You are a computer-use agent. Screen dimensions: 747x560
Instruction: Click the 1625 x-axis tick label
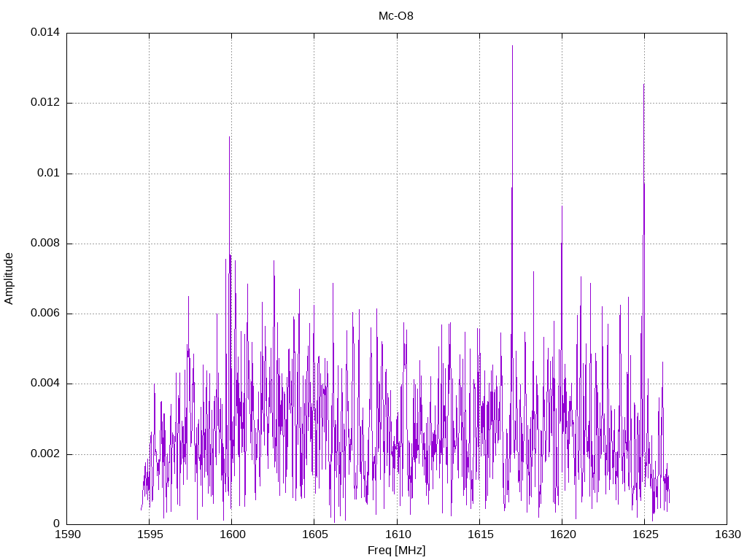tap(645, 534)
